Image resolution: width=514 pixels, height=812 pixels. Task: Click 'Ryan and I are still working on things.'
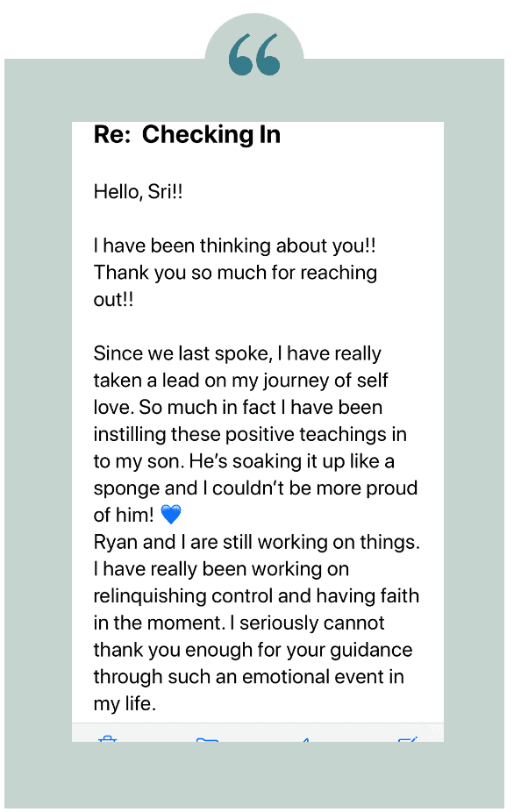[256, 542]
